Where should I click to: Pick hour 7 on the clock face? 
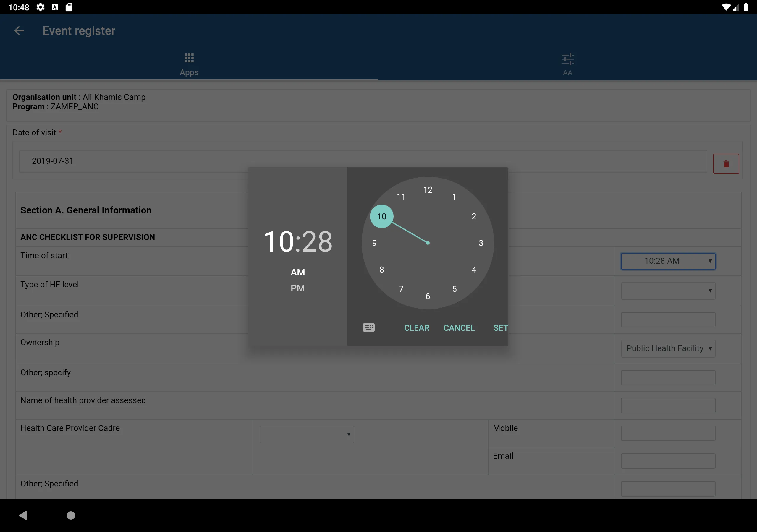pyautogui.click(x=401, y=289)
